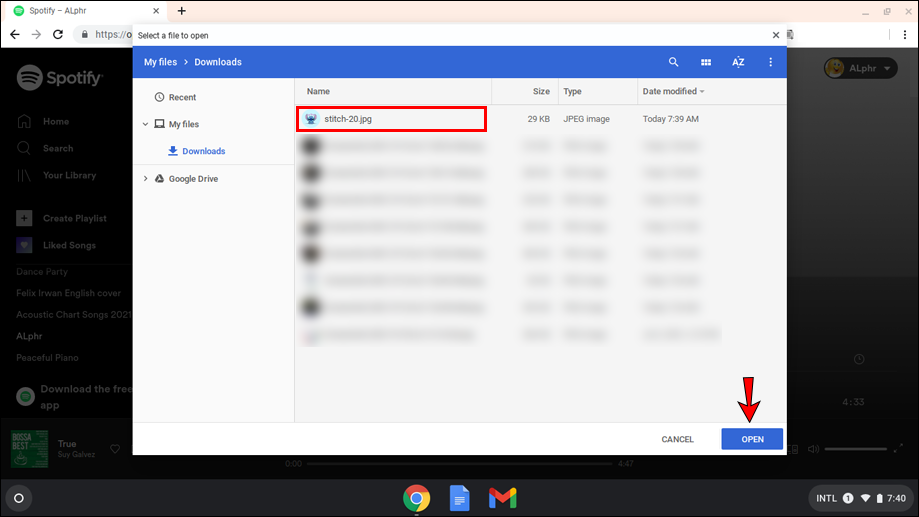
Task: Open the Felix Irwan English cover playlist
Action: tap(69, 293)
